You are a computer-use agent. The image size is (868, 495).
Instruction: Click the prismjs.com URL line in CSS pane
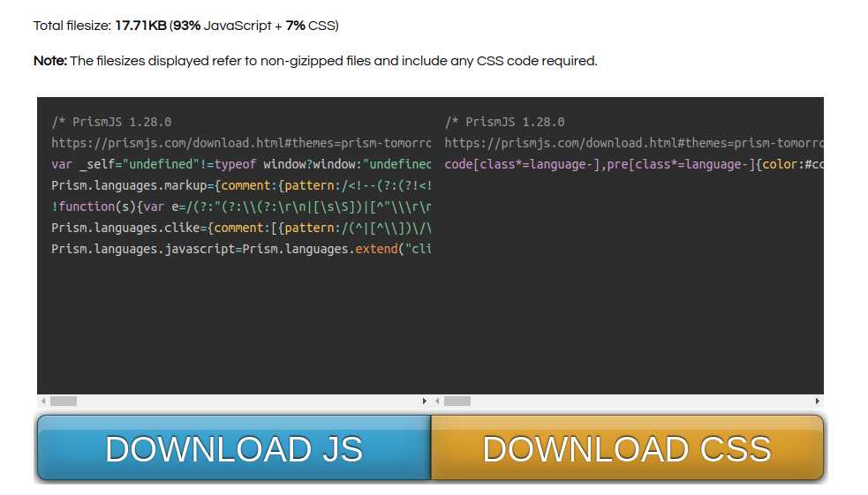click(x=634, y=143)
